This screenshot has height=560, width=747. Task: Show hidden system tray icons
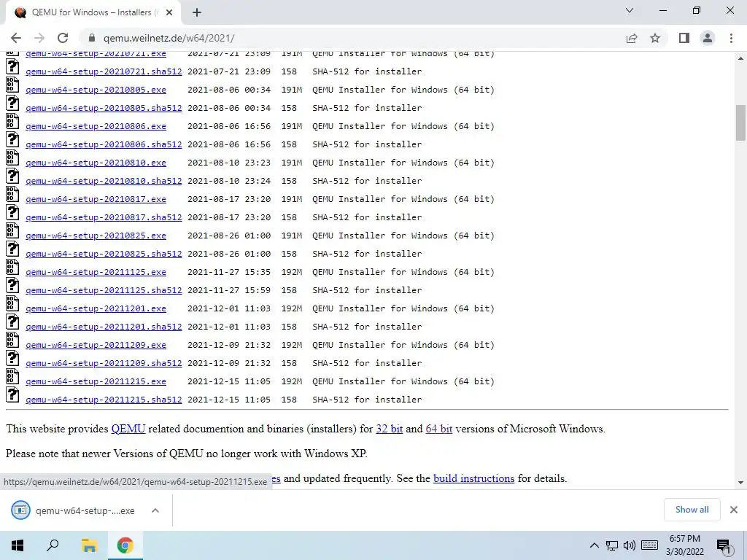pos(594,545)
